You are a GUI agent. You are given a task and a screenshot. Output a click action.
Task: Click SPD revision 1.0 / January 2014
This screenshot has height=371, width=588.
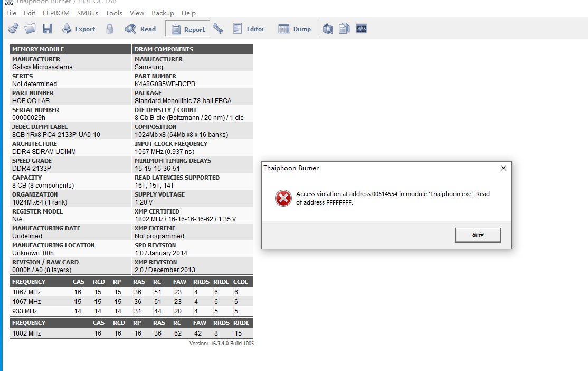click(x=161, y=253)
